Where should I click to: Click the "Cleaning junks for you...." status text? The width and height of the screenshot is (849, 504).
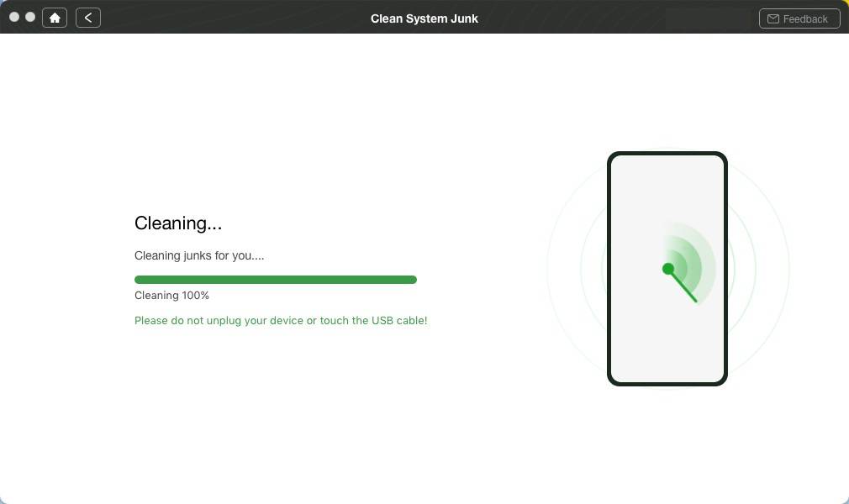[x=199, y=255]
